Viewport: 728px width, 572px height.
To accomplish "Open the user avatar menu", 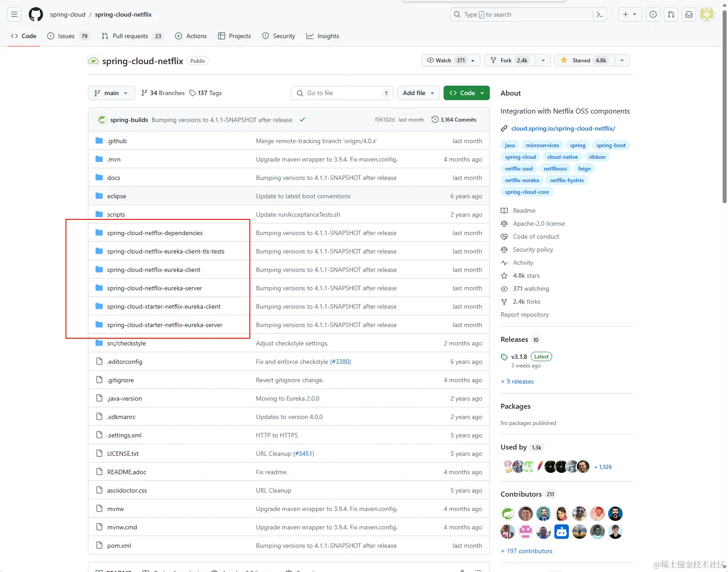I will (707, 14).
